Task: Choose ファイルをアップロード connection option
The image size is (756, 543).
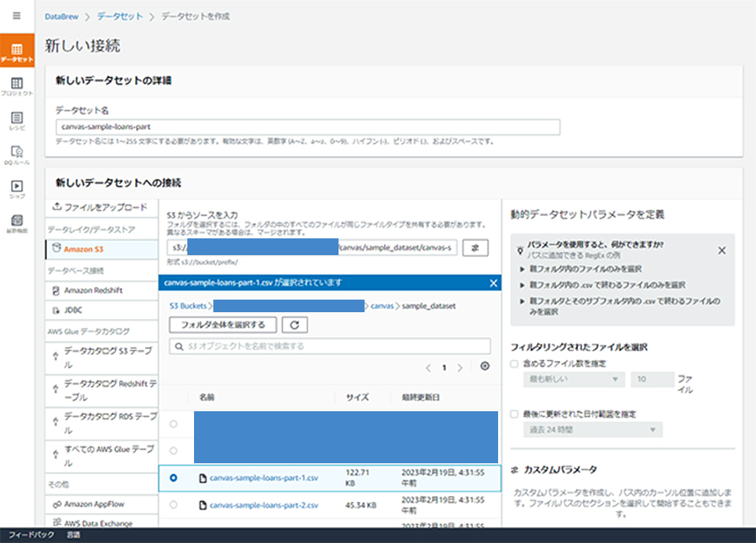Action: tap(102, 207)
